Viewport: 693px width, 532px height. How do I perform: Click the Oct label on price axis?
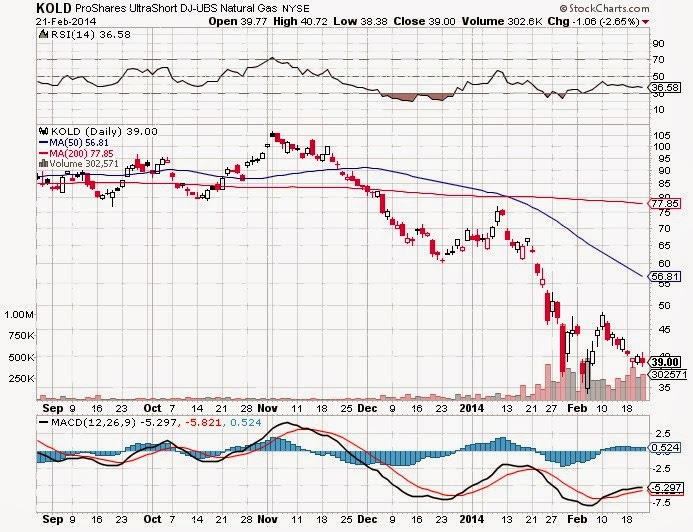click(x=152, y=408)
